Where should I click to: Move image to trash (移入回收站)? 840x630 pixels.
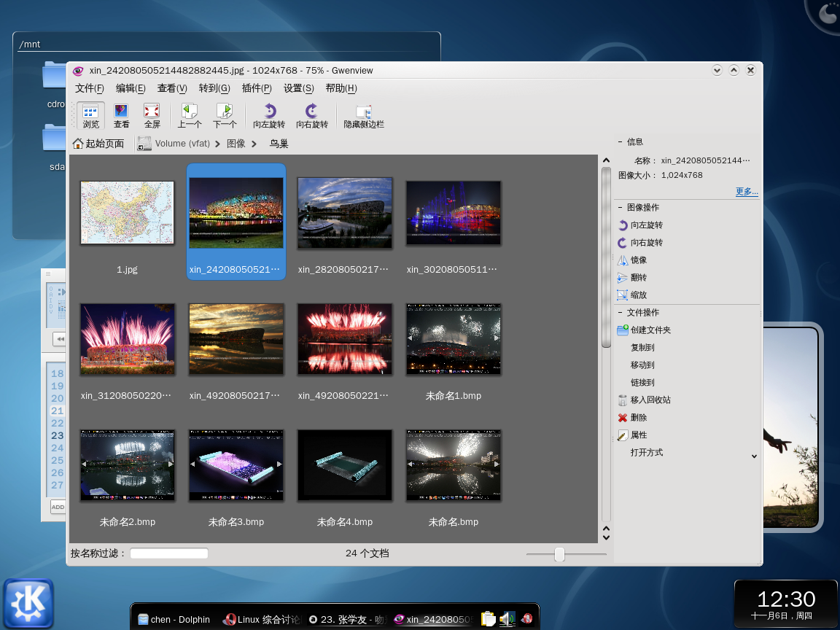[644, 400]
